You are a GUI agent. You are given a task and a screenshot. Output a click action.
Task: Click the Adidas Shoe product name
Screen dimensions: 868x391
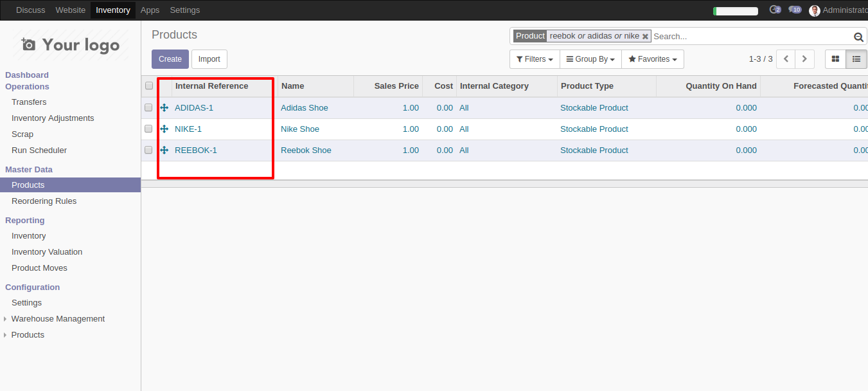305,108
